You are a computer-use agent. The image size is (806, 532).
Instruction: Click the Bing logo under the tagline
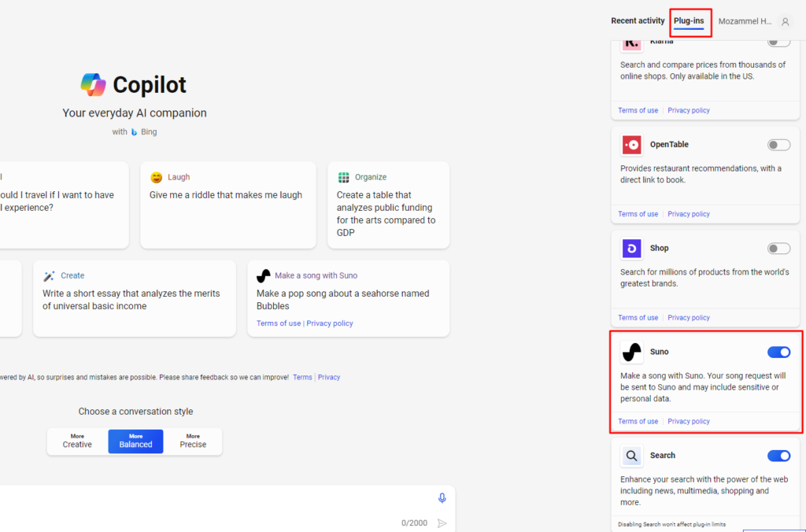coord(134,132)
